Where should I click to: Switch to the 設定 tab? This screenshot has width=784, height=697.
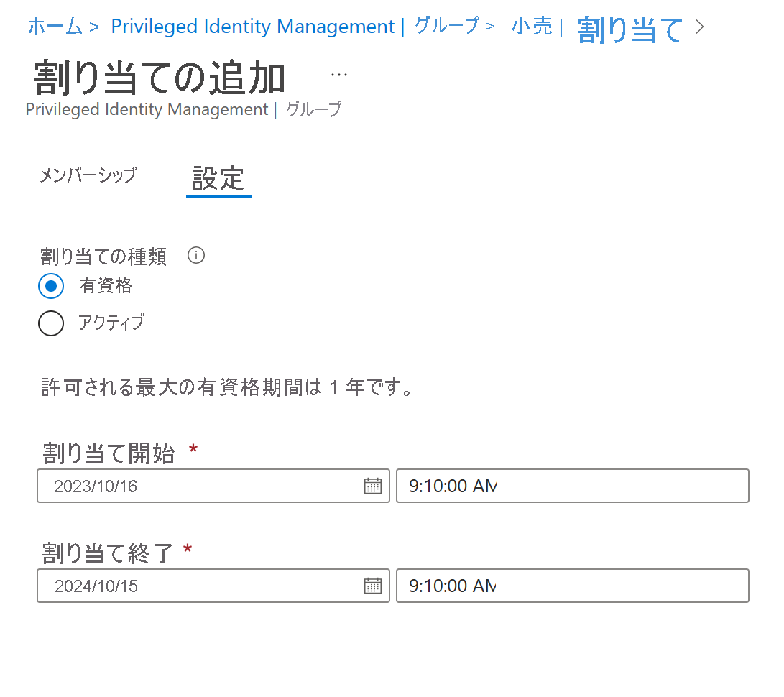(218, 175)
